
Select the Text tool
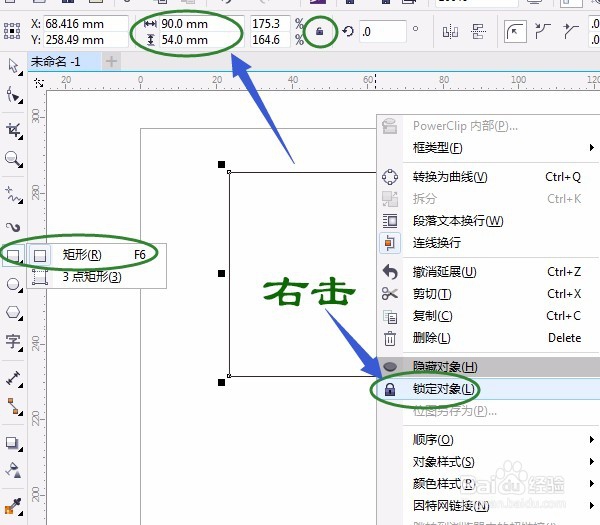(x=13, y=341)
